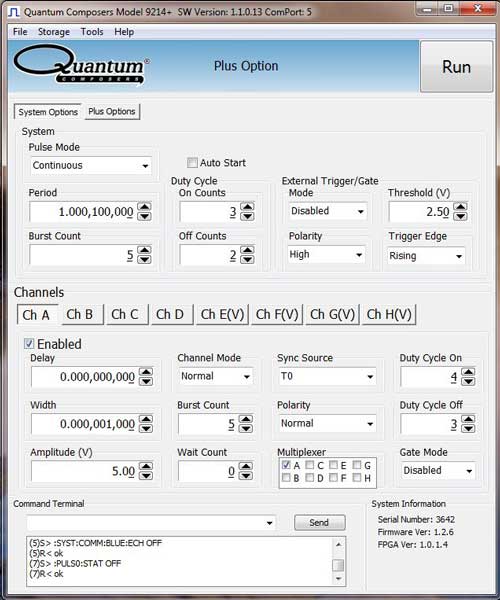This screenshot has height=600, width=500.
Task: Check Multiplexer G checkbox
Action: point(357,465)
